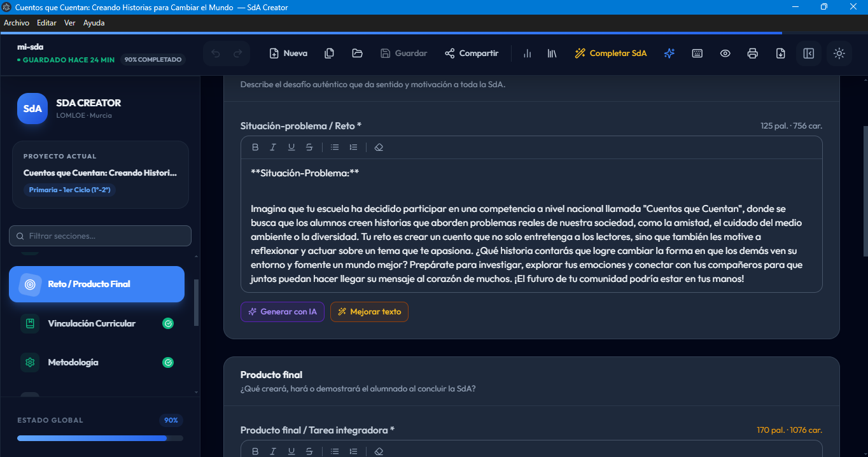Toggle underline in Producto final editor
868x457 pixels.
[291, 451]
